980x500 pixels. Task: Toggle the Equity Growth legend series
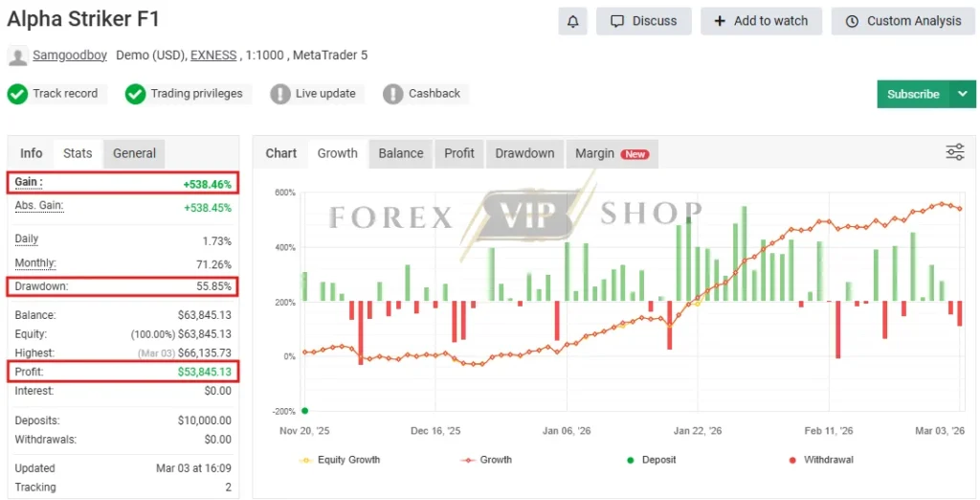click(340, 460)
